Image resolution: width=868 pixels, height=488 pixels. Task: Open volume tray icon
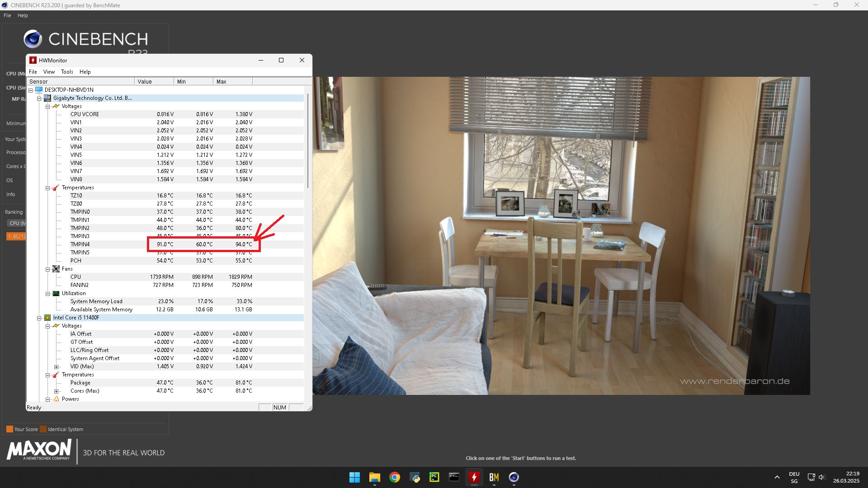(821, 477)
